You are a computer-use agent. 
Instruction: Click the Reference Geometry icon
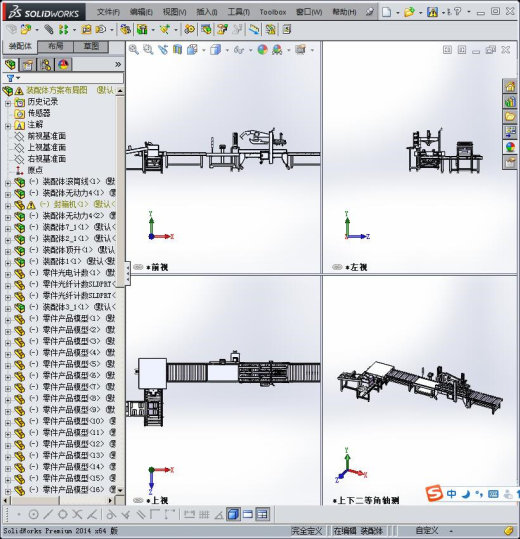pyautogui.click(x=165, y=30)
